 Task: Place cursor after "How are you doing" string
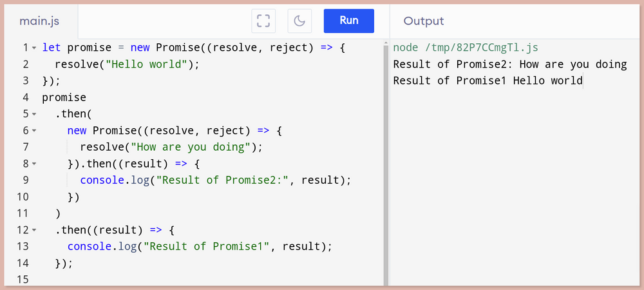click(251, 147)
